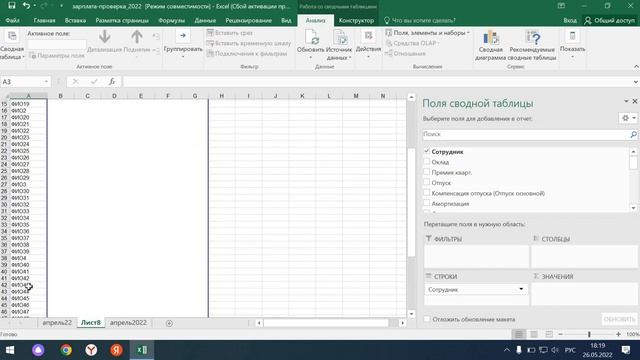This screenshot has width=640, height=360.
Task: Click Вставить срез slicer option
Action: 230,33
